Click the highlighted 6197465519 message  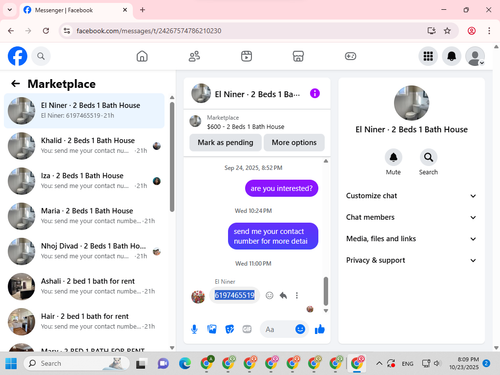point(235,295)
